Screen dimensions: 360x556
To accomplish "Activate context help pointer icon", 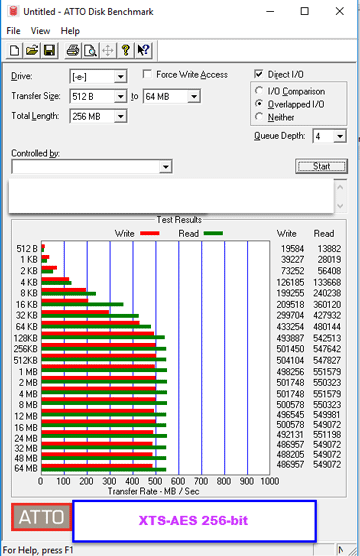I will pos(144,50).
